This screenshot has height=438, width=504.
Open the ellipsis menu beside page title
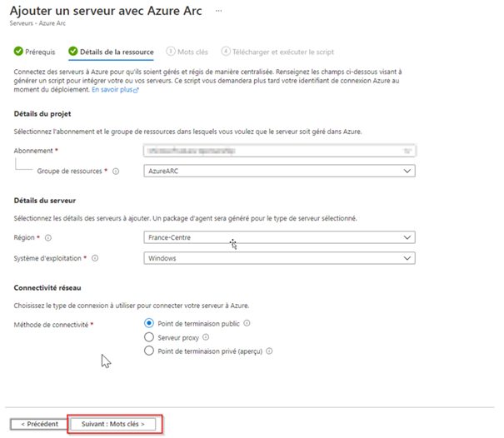coord(218,11)
